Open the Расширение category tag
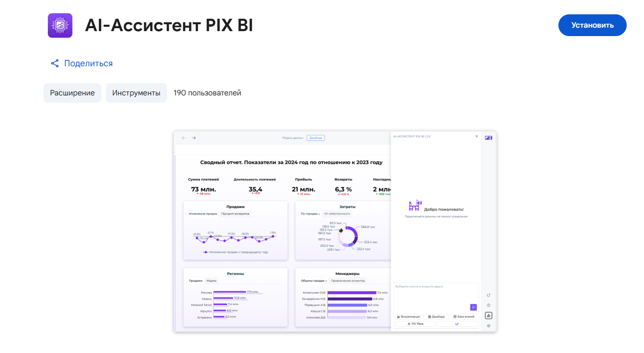This screenshot has width=644, height=353. (x=72, y=93)
